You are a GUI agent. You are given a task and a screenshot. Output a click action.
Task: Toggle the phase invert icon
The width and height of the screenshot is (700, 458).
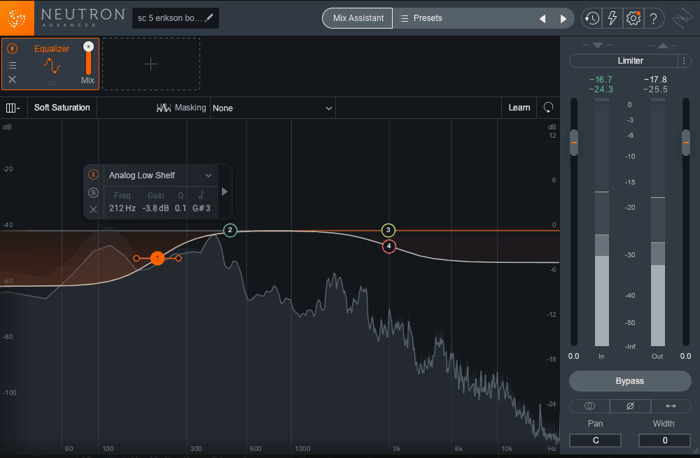(x=630, y=406)
